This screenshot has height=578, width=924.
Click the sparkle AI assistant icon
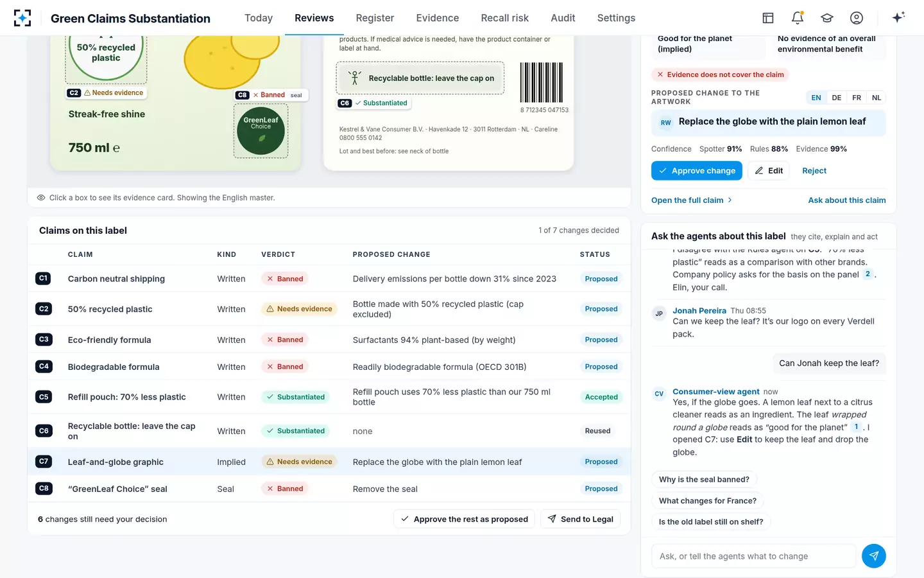(x=898, y=17)
